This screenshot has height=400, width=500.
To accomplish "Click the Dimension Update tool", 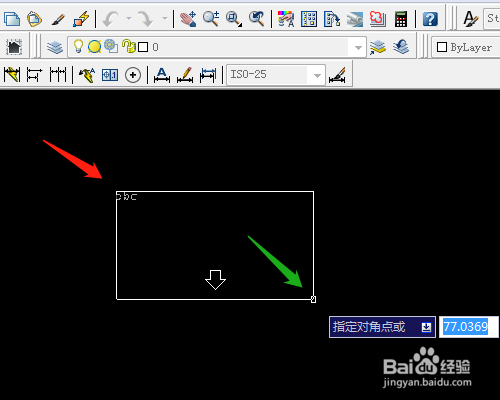I will click(x=208, y=75).
